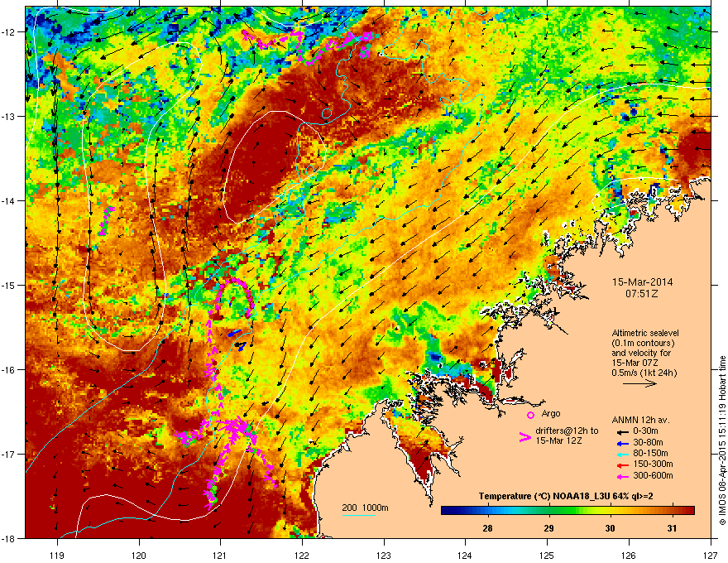Click the magenta 300-600m arrow legend symbol
The height and width of the screenshot is (563, 728).
tap(623, 476)
